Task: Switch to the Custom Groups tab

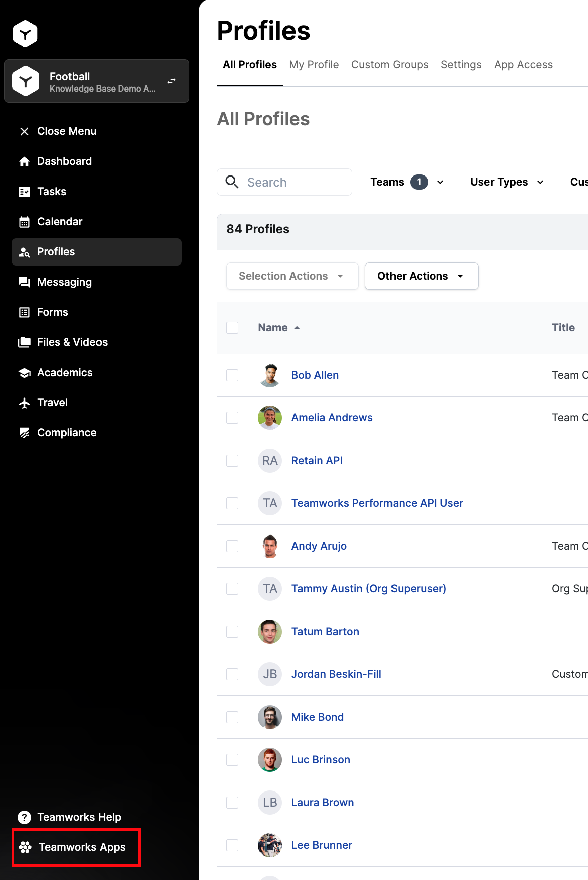Action: coord(389,65)
